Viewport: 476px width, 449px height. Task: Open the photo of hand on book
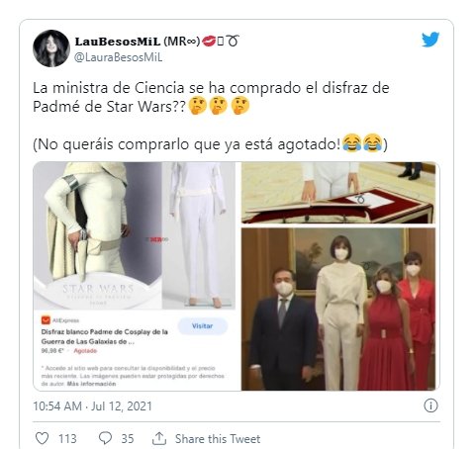click(x=338, y=193)
